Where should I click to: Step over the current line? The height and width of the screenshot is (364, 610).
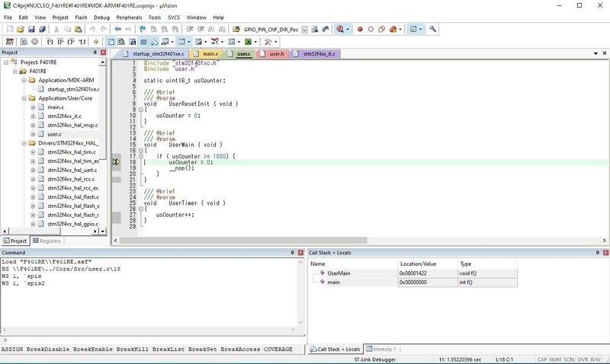60,42
